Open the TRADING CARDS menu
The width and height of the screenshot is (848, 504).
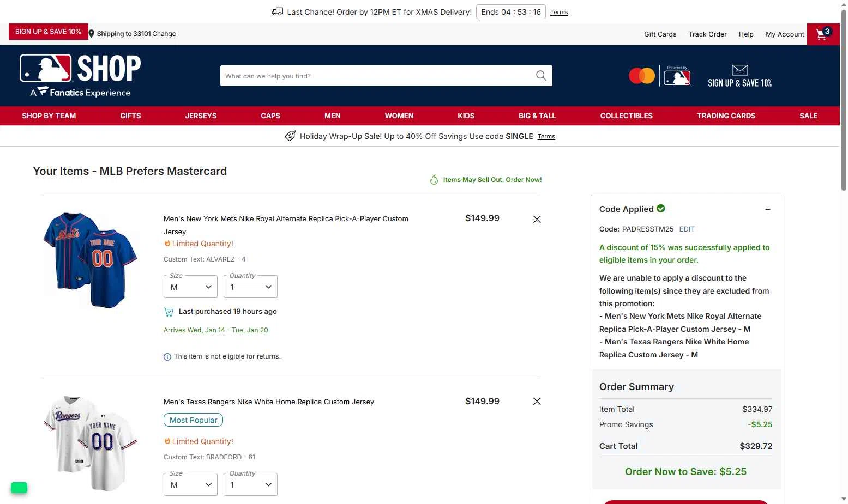coord(726,116)
